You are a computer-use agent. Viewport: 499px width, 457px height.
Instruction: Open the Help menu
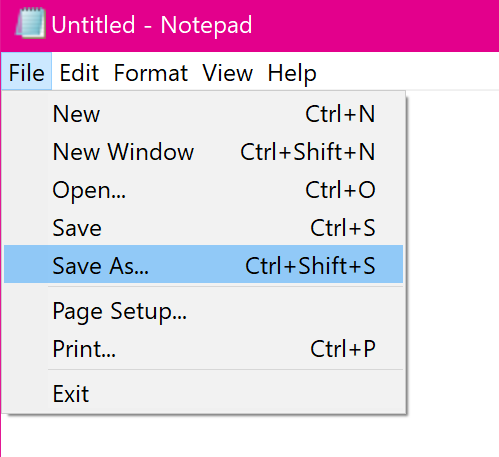coord(292,73)
